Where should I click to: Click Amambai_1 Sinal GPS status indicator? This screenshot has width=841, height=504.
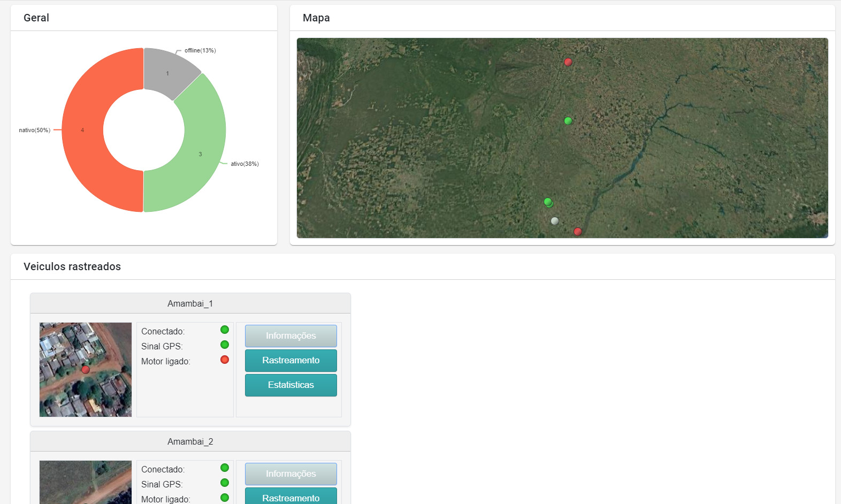pyautogui.click(x=225, y=345)
